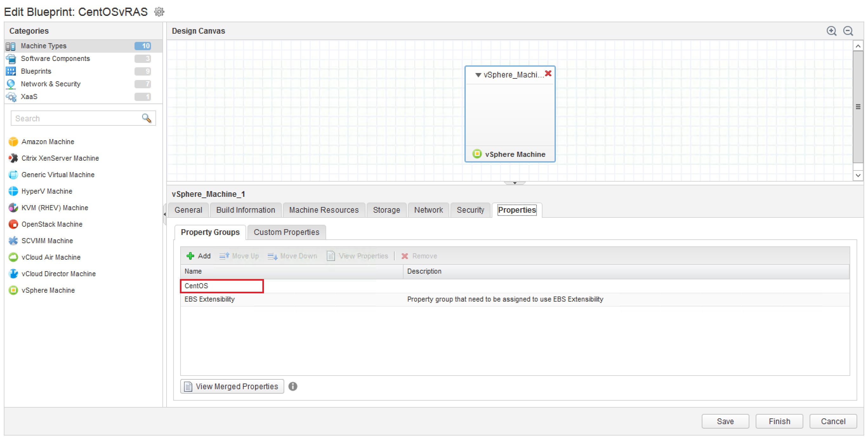Select the CentOS property group row

[x=515, y=286]
